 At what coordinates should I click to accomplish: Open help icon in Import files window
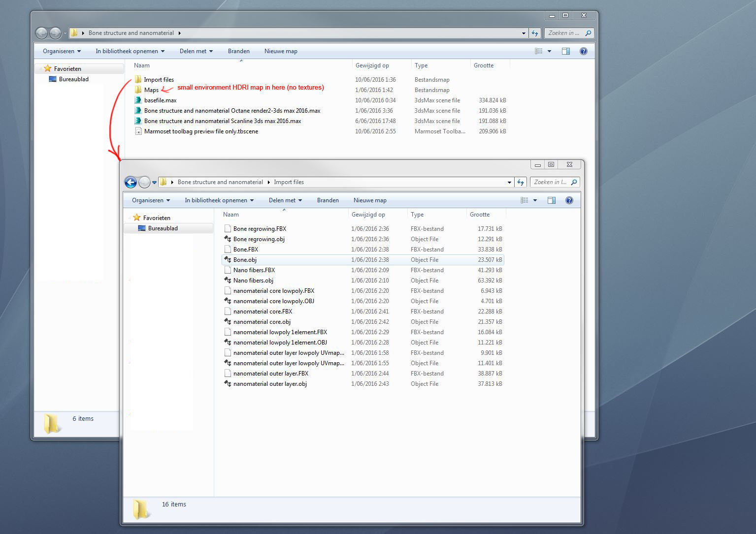[569, 200]
